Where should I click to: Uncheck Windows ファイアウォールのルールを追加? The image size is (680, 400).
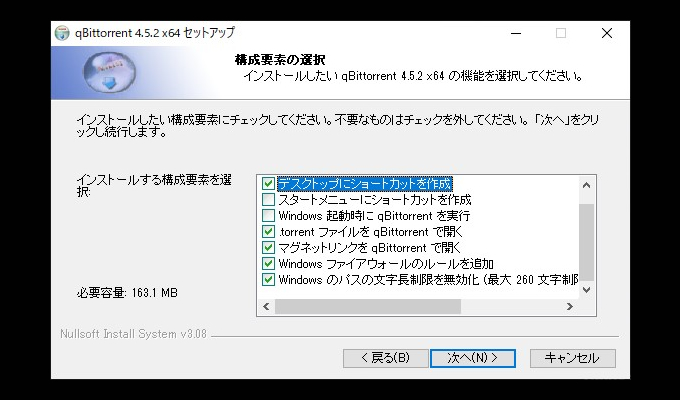268,264
